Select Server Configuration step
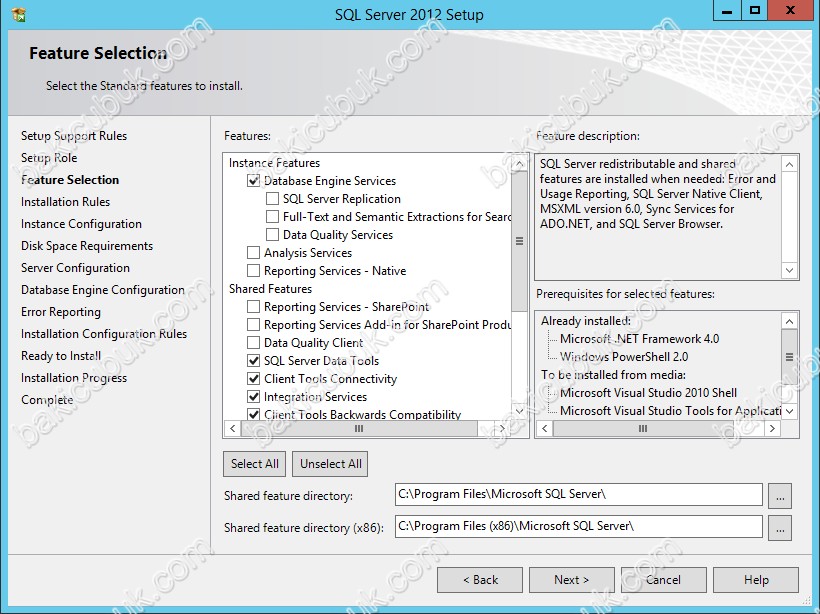 click(75, 268)
